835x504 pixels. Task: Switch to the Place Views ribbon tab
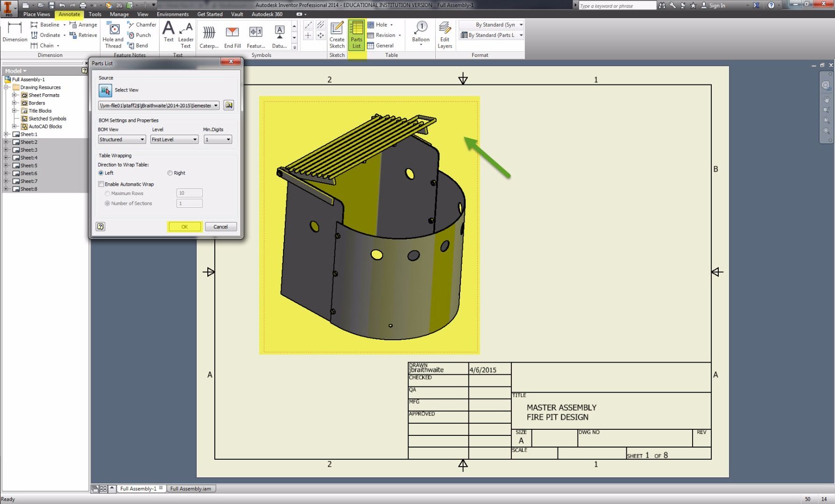click(36, 14)
